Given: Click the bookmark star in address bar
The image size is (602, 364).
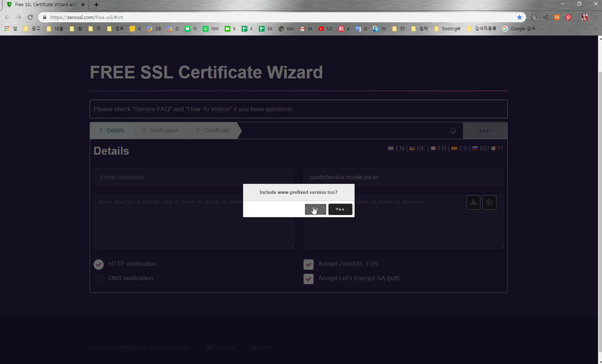Looking at the screenshot, I should [x=519, y=17].
